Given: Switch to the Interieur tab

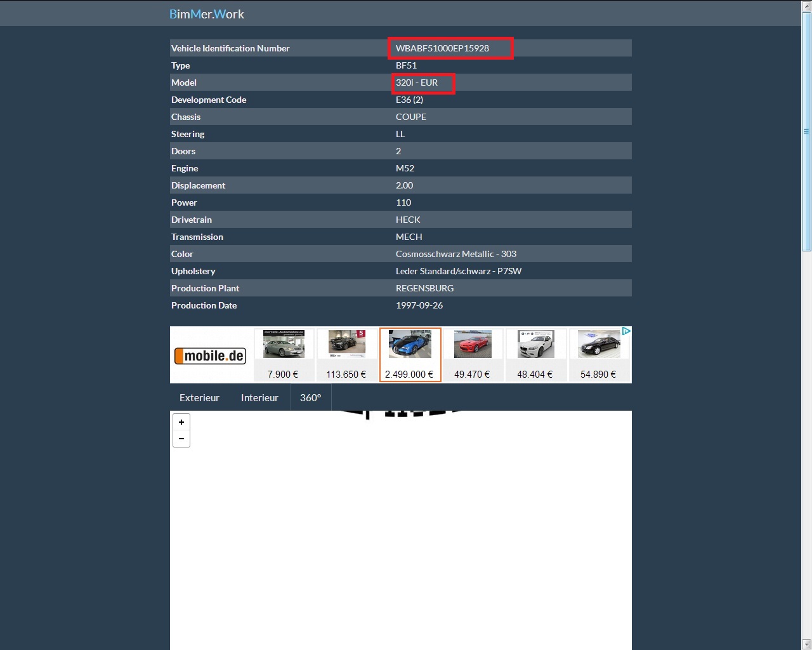Looking at the screenshot, I should (259, 398).
